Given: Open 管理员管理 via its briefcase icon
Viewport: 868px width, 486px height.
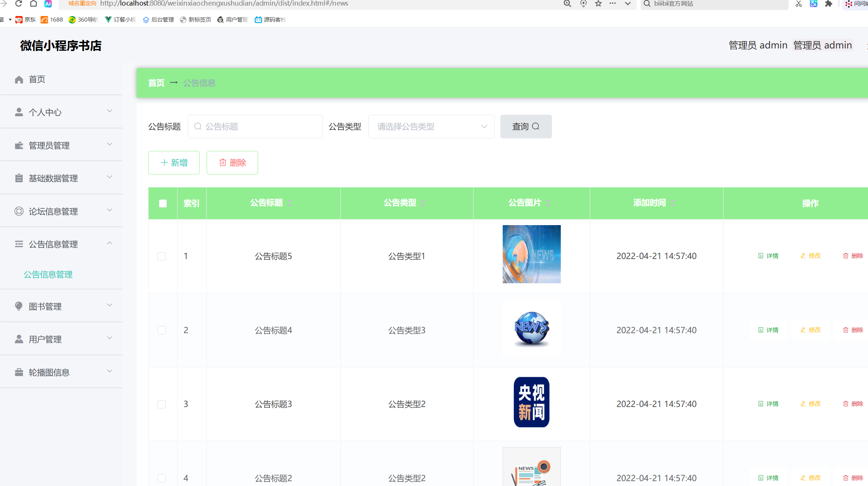Looking at the screenshot, I should point(19,145).
